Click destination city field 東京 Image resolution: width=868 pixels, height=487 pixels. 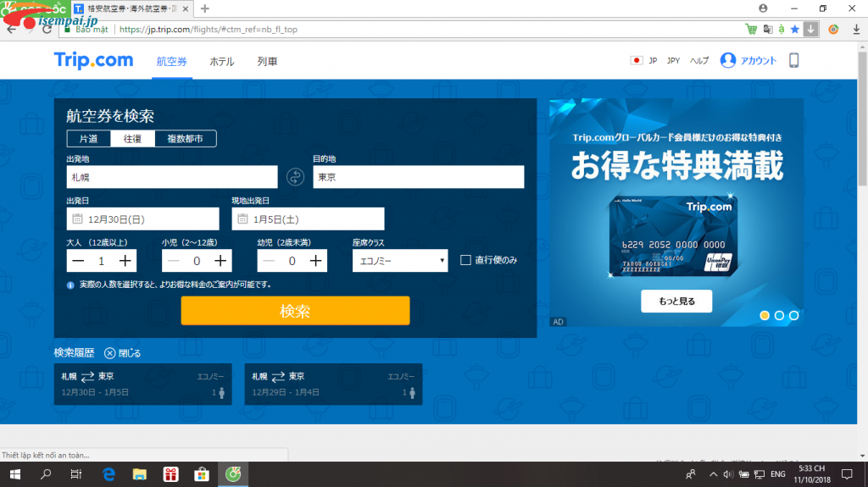tap(419, 177)
